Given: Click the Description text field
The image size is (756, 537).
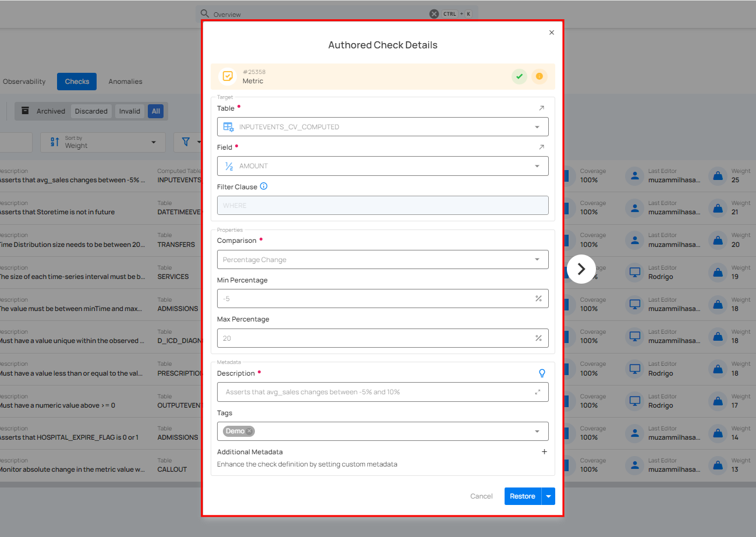Looking at the screenshot, I should (383, 392).
